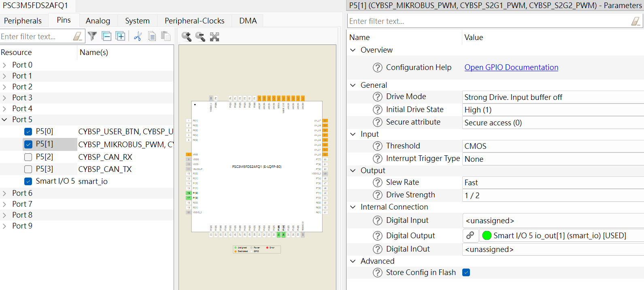Zoom in on the chip package view

point(186,37)
